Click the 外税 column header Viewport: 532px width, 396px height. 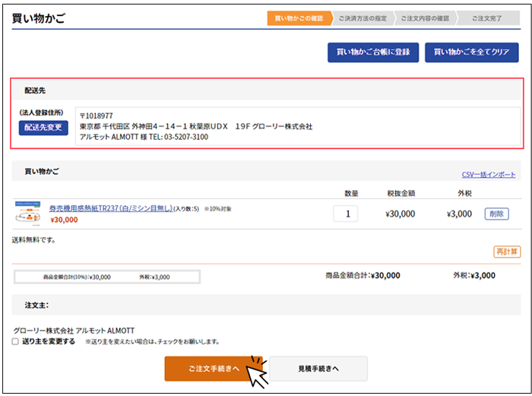[465, 193]
